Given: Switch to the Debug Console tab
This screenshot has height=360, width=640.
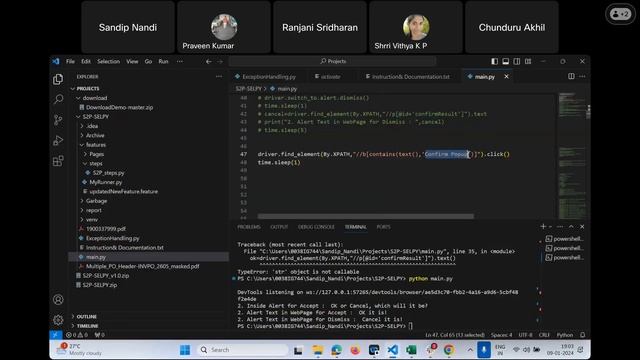Looking at the screenshot, I should pyautogui.click(x=316, y=227).
